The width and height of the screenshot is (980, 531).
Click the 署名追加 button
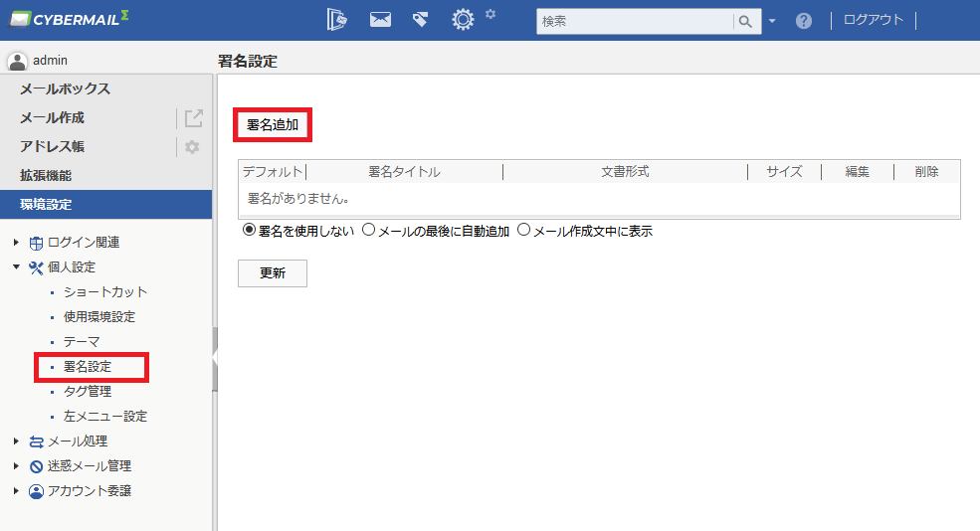pos(273,125)
